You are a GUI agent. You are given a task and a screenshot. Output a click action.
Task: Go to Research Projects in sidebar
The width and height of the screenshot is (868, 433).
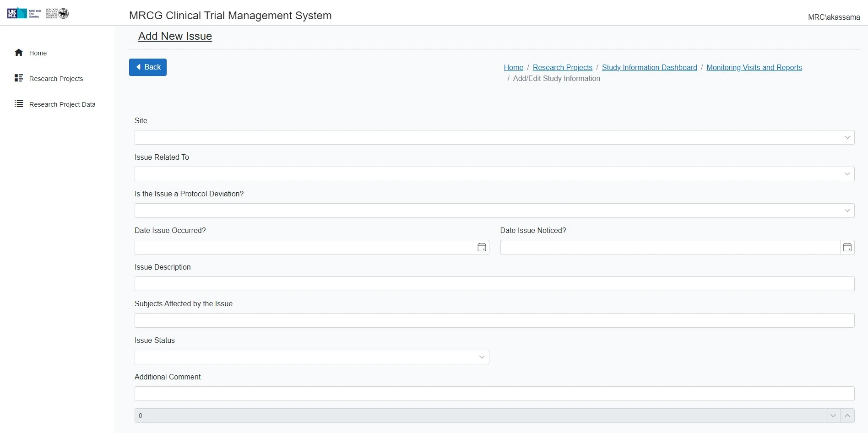click(x=56, y=79)
